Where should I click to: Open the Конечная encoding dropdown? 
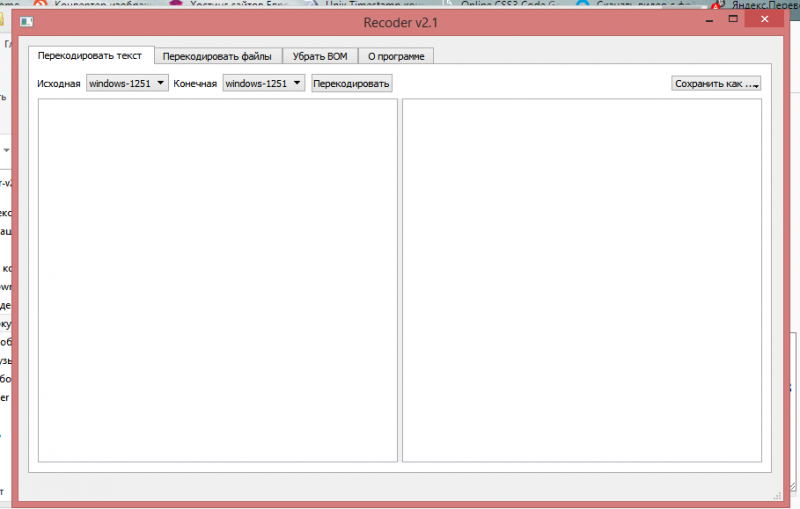pyautogui.click(x=264, y=84)
